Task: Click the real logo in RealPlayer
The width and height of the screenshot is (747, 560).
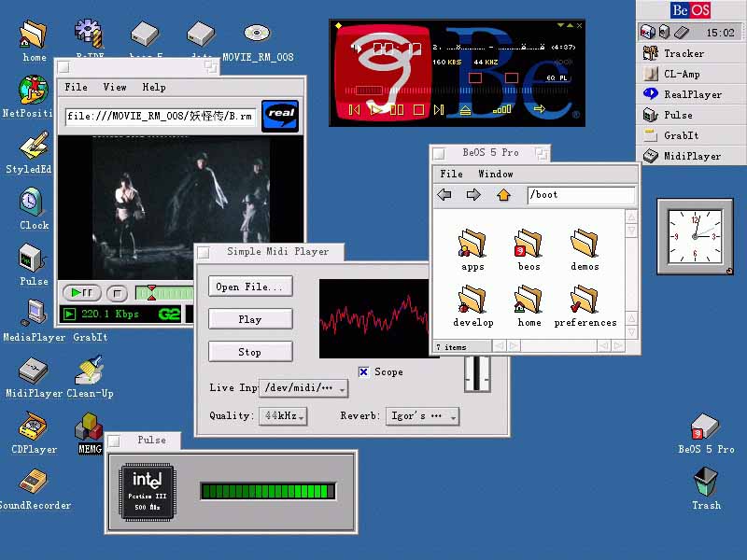Action: [280, 116]
